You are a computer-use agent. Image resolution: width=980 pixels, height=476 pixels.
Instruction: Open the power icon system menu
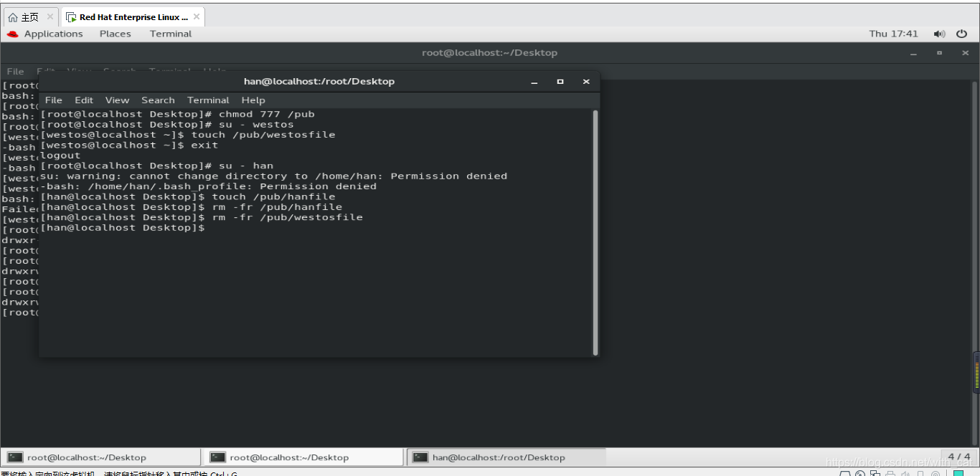point(962,34)
